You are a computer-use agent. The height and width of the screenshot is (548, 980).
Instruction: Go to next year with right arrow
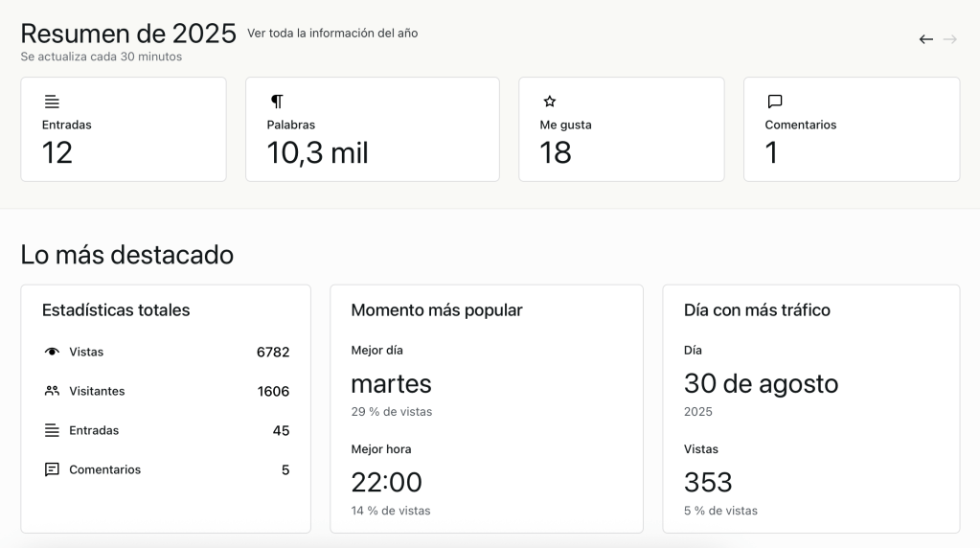tap(950, 39)
